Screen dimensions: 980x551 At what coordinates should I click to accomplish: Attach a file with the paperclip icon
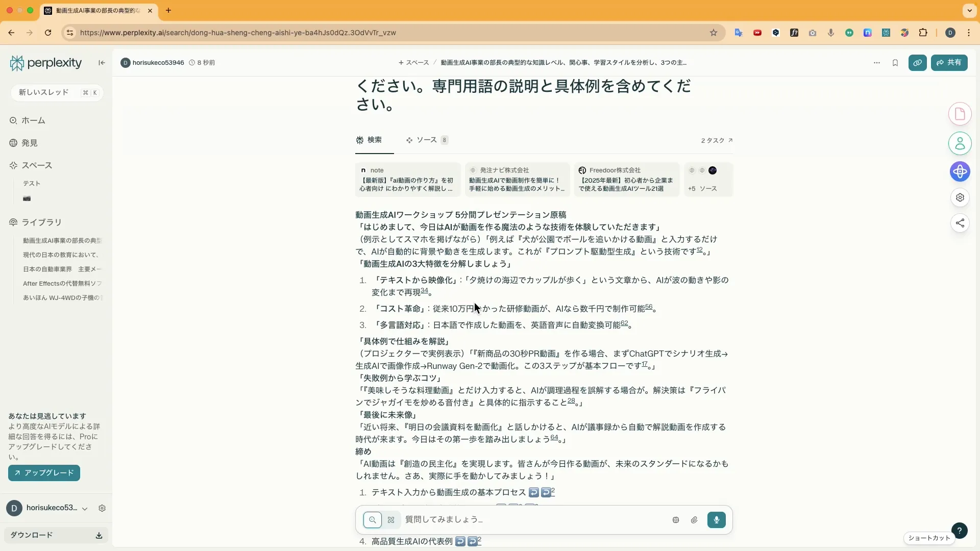coord(694,520)
